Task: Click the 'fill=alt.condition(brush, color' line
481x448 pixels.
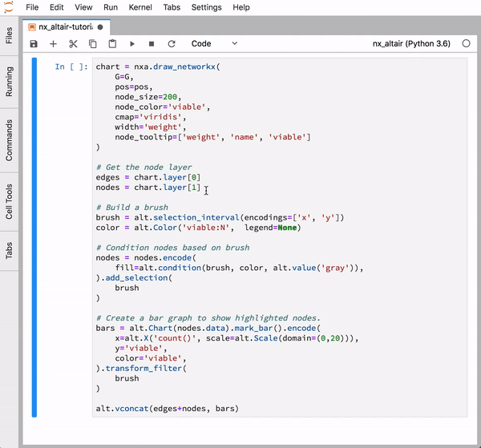Action: pyautogui.click(x=239, y=268)
